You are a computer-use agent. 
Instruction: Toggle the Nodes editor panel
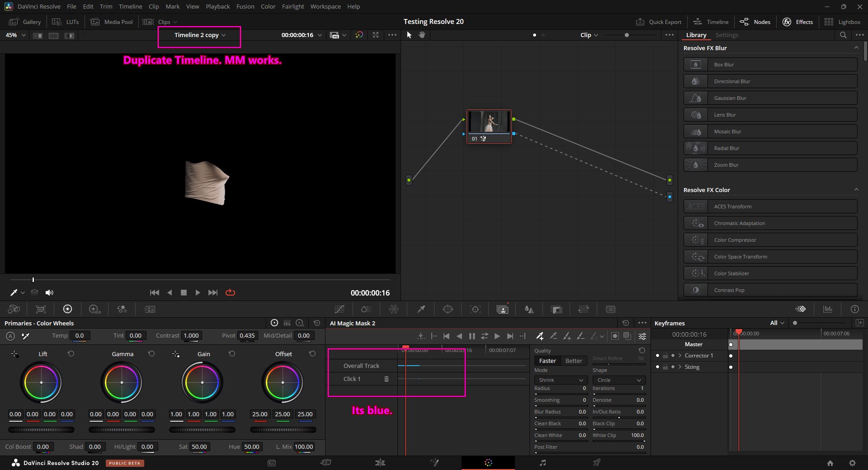pyautogui.click(x=755, y=22)
